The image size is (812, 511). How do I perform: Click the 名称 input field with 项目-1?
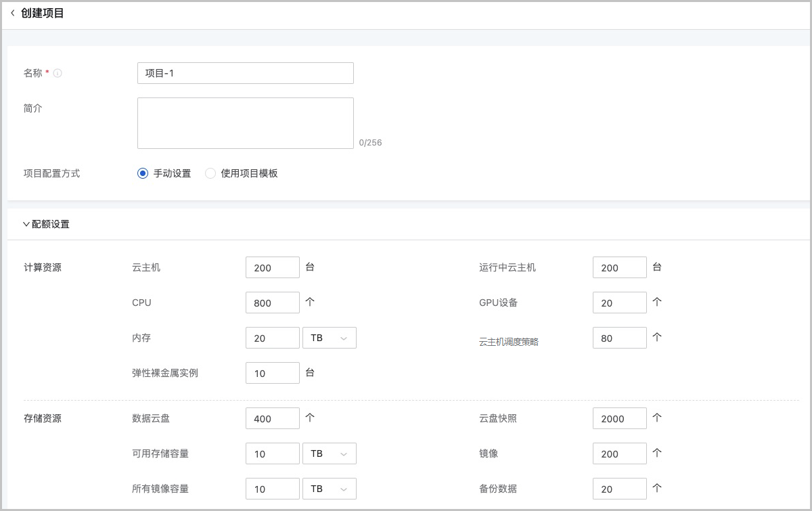click(x=245, y=73)
